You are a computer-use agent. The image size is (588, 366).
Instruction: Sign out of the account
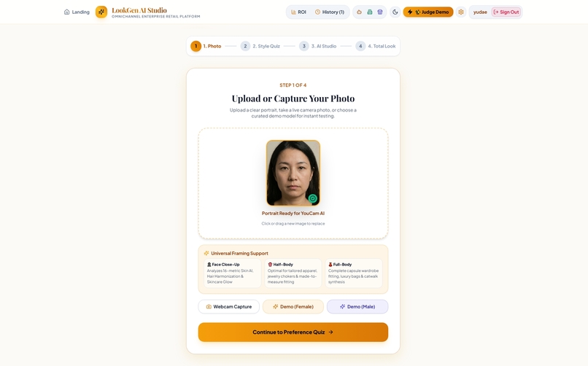tap(506, 12)
